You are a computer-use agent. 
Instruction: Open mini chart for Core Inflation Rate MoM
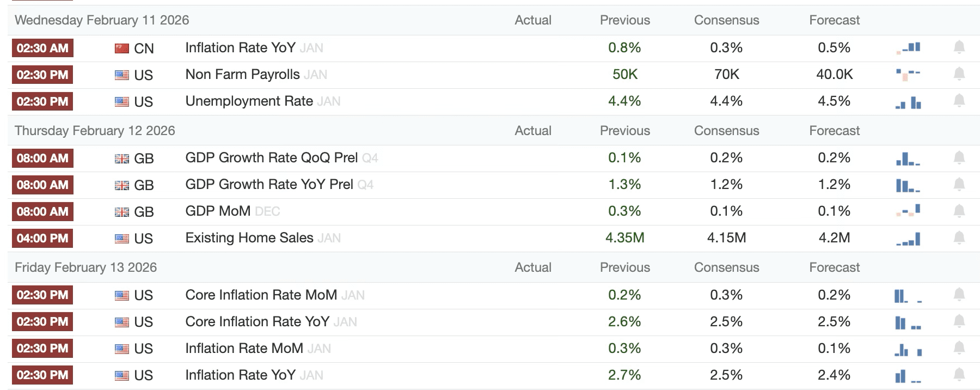(908, 296)
